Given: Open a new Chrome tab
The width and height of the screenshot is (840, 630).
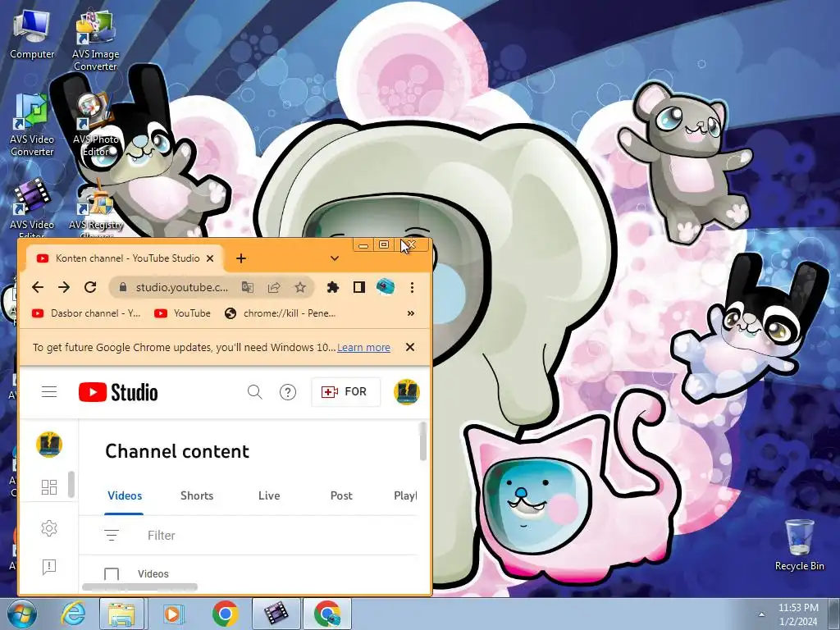Looking at the screenshot, I should (241, 258).
